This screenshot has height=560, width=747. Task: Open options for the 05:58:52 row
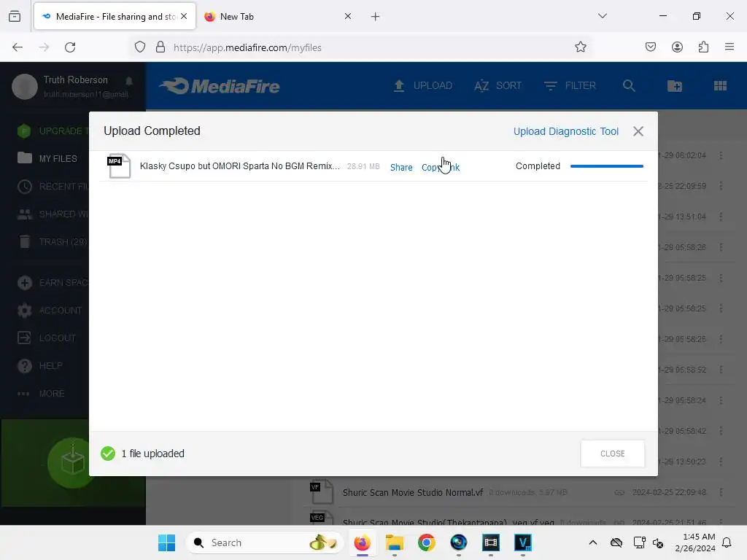pyautogui.click(x=721, y=370)
